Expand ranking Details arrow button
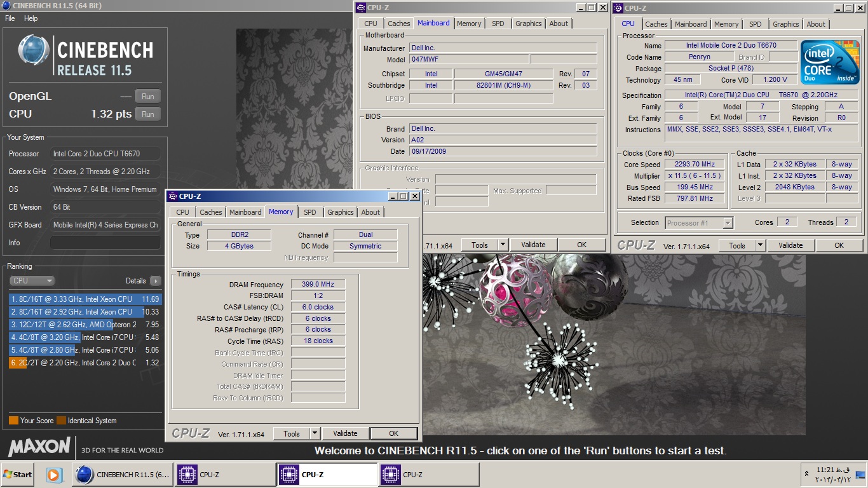Screen dimensions: 868x488 click(156, 280)
